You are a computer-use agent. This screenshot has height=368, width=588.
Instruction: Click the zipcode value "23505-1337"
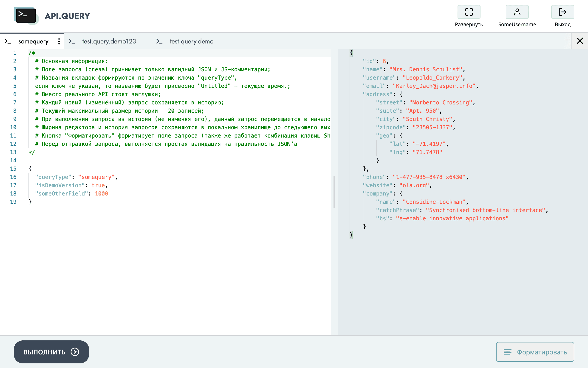point(432,127)
